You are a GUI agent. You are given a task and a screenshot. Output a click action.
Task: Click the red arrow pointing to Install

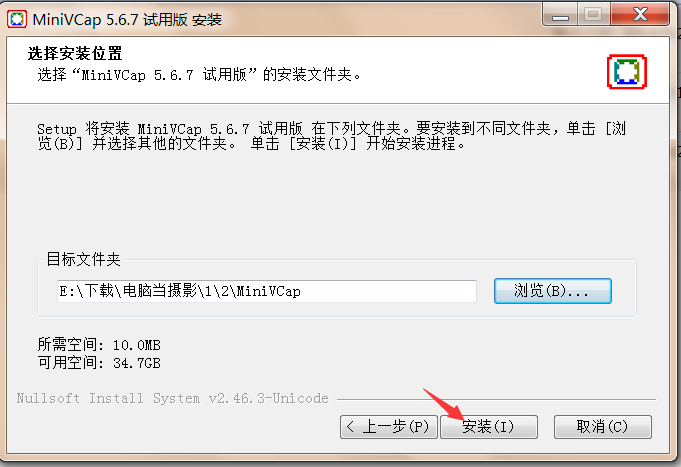(443, 404)
